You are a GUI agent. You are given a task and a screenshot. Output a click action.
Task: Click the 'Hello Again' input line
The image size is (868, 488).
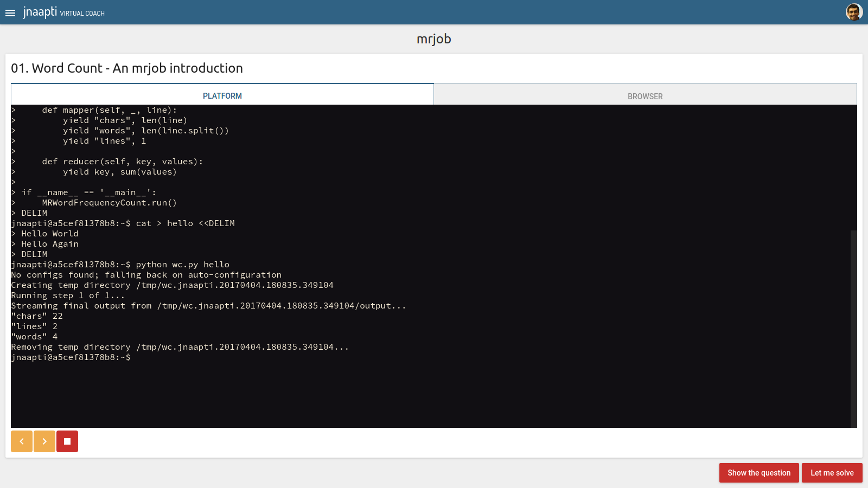50,244
